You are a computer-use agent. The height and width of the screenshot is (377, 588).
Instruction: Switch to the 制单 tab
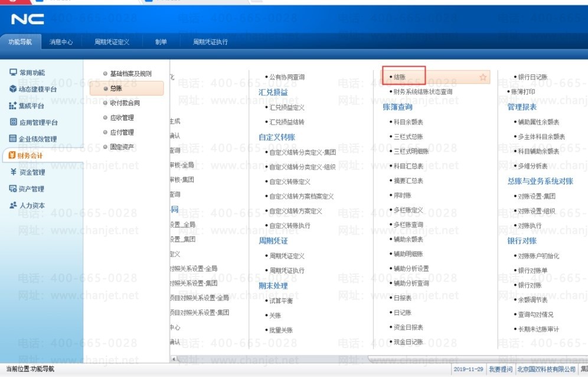(x=161, y=42)
